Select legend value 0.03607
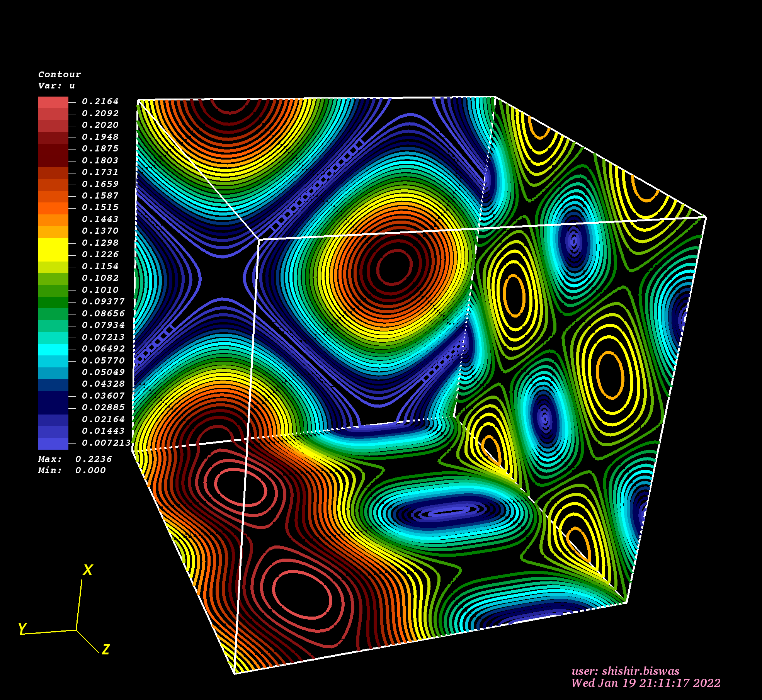The image size is (762, 700). pyautogui.click(x=103, y=396)
